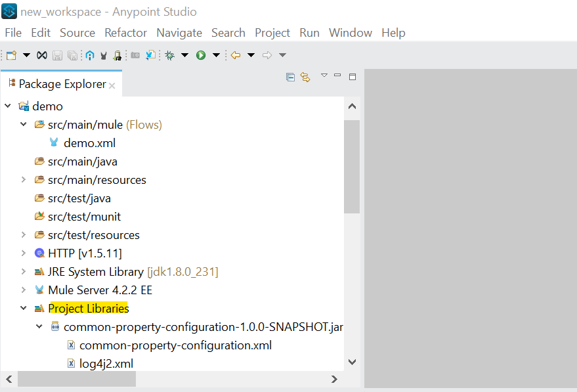Expand the src/main/resources folder
Viewport: 577px width, 392px height.
23,179
